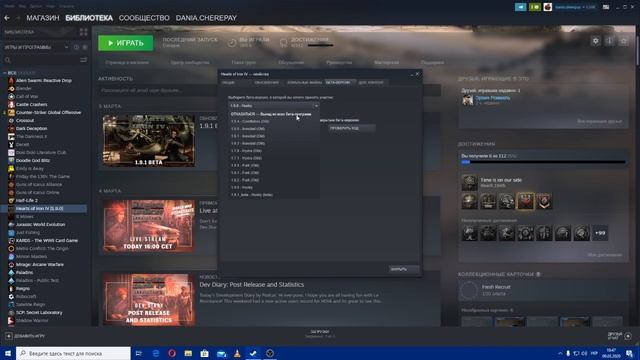Click the library search magnifier icon
640x360 pixels.
point(7,60)
